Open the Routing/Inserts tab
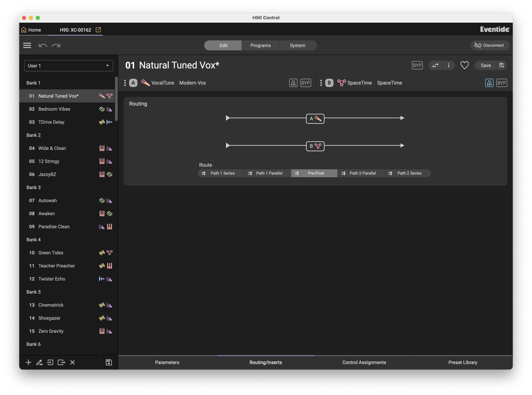 pyautogui.click(x=266, y=363)
